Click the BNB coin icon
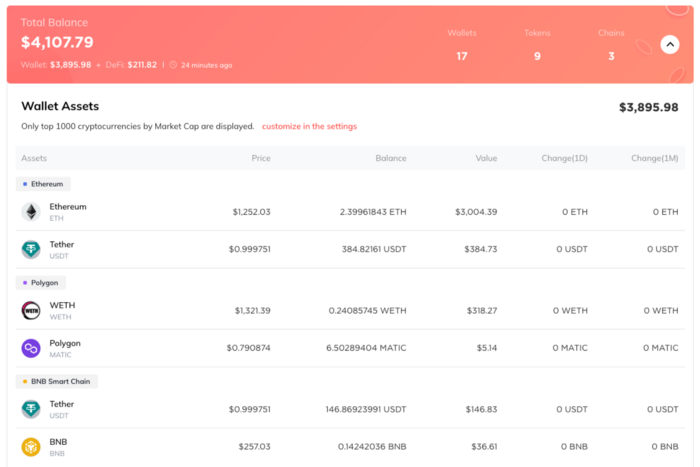Viewport: 700px width, 467px height. [x=31, y=446]
